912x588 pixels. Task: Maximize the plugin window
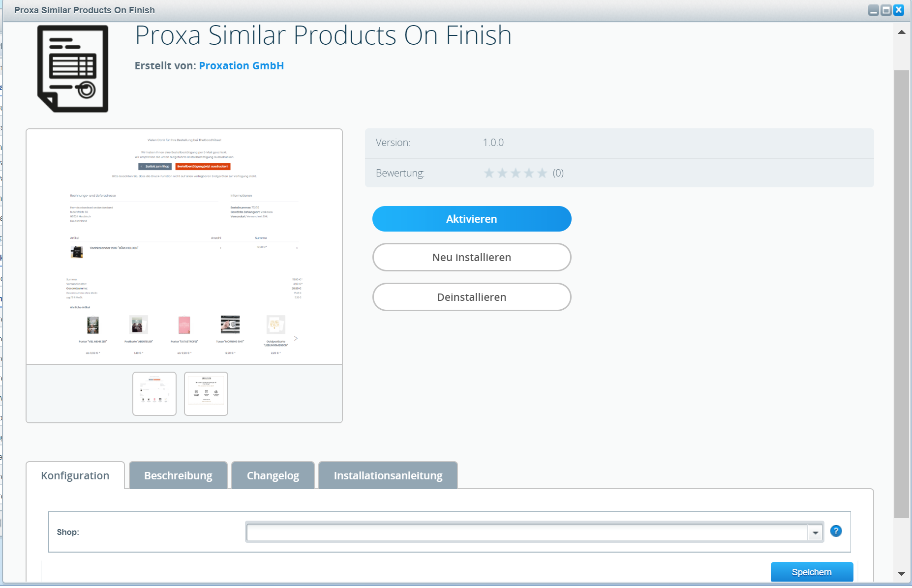(x=886, y=10)
